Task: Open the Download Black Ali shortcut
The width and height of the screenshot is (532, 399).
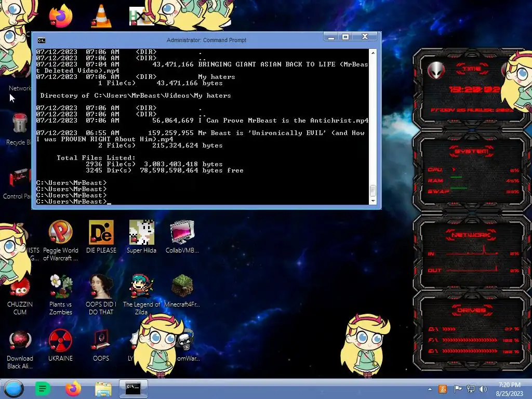Action: coord(20,350)
